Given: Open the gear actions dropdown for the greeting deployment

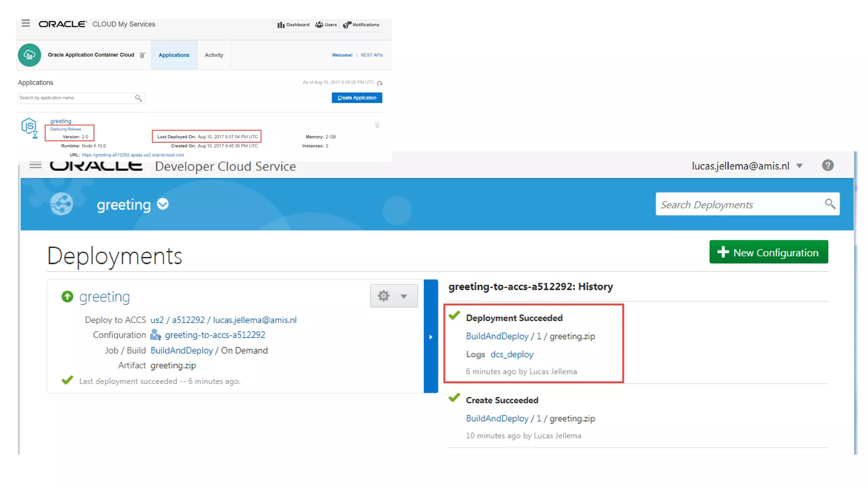Looking at the screenshot, I should coord(393,296).
